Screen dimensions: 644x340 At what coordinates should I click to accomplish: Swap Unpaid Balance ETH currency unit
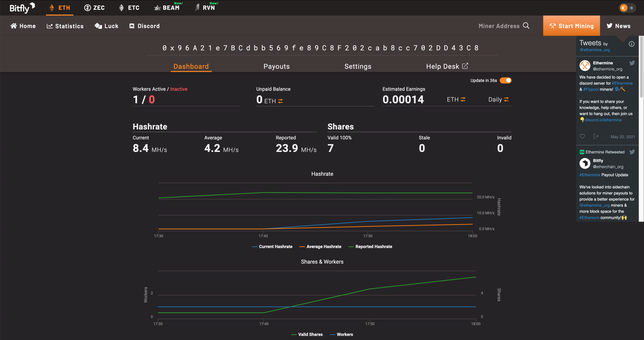[280, 101]
